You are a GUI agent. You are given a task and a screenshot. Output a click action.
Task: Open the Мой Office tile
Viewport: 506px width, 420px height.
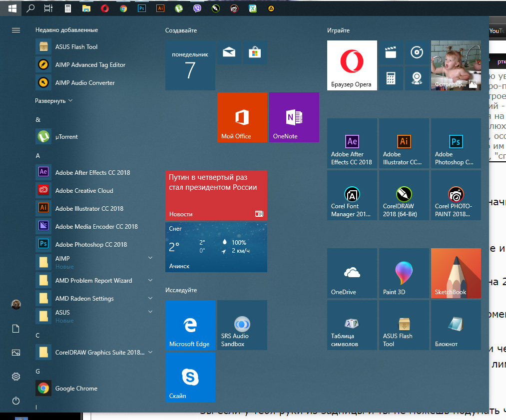pyautogui.click(x=242, y=117)
